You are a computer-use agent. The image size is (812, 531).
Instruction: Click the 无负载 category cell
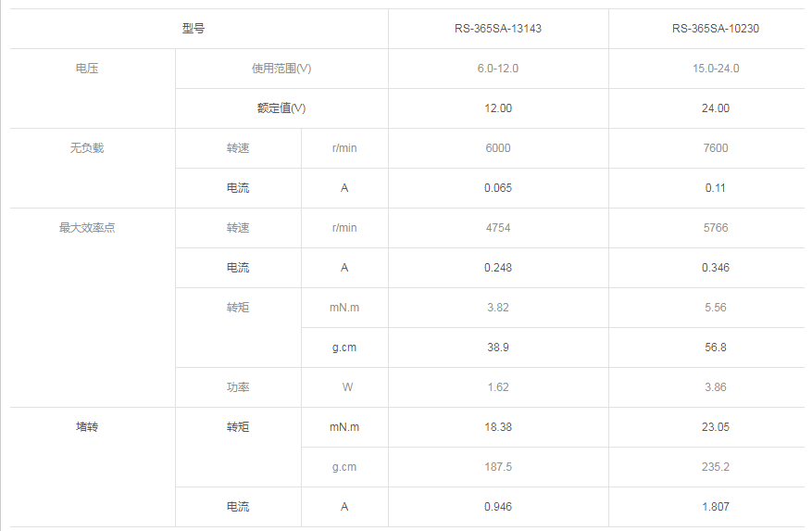coord(87,148)
